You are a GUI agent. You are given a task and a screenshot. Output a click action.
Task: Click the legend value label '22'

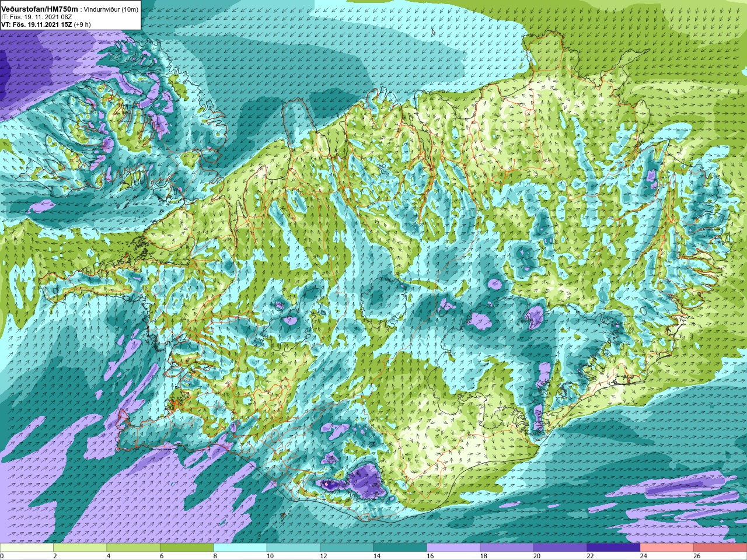click(x=590, y=556)
